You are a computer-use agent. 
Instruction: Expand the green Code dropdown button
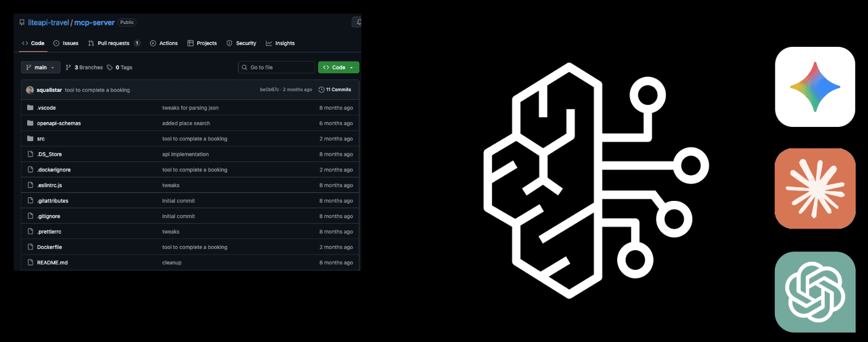(338, 68)
